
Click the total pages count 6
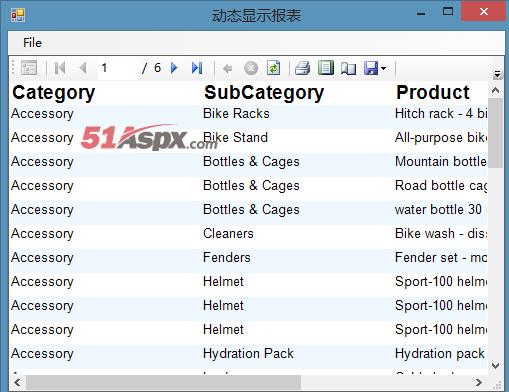point(157,68)
